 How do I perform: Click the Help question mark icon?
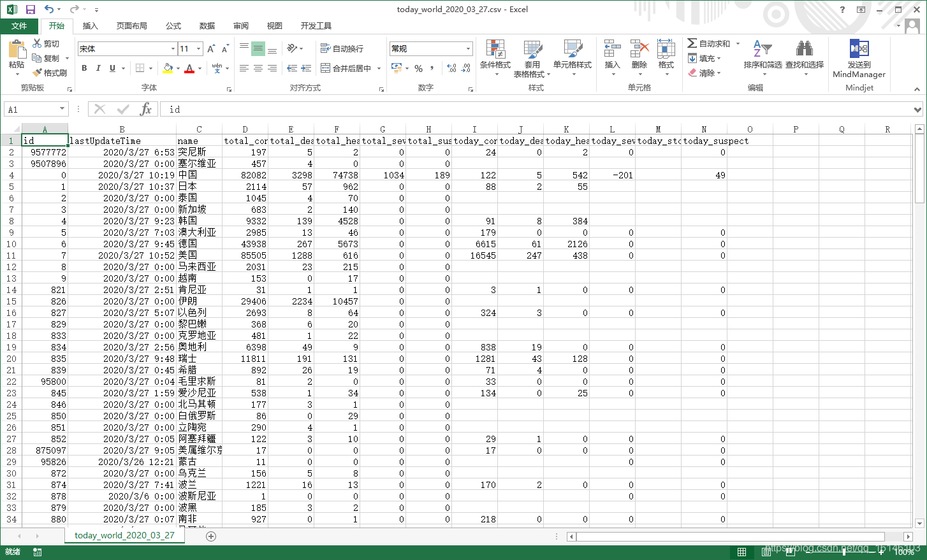(842, 10)
